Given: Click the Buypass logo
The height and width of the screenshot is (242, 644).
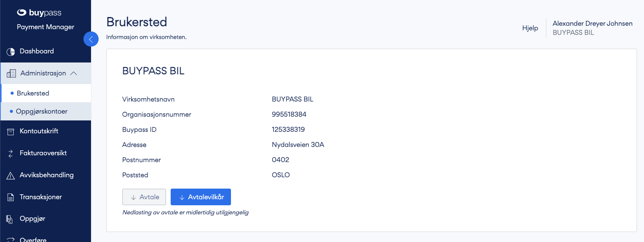Looking at the screenshot, I should [x=39, y=12].
